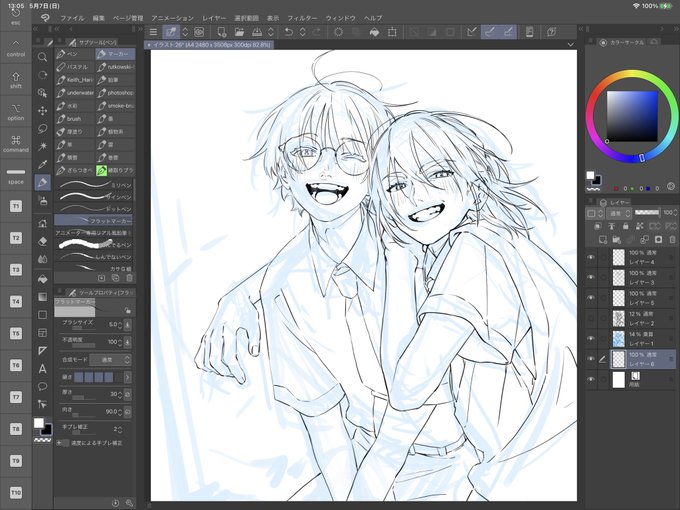Hide レイヤー 4 via eye icon
The image size is (680, 510).
click(591, 257)
